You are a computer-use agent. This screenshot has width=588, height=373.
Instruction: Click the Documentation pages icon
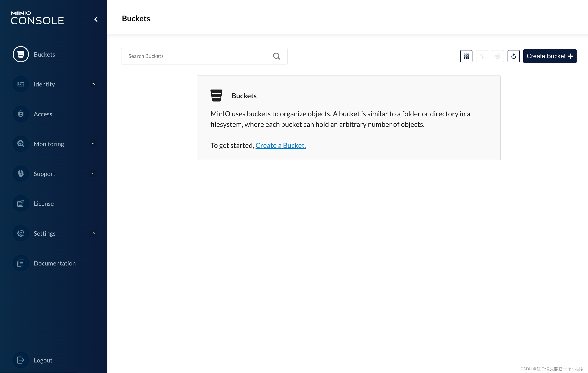click(21, 263)
